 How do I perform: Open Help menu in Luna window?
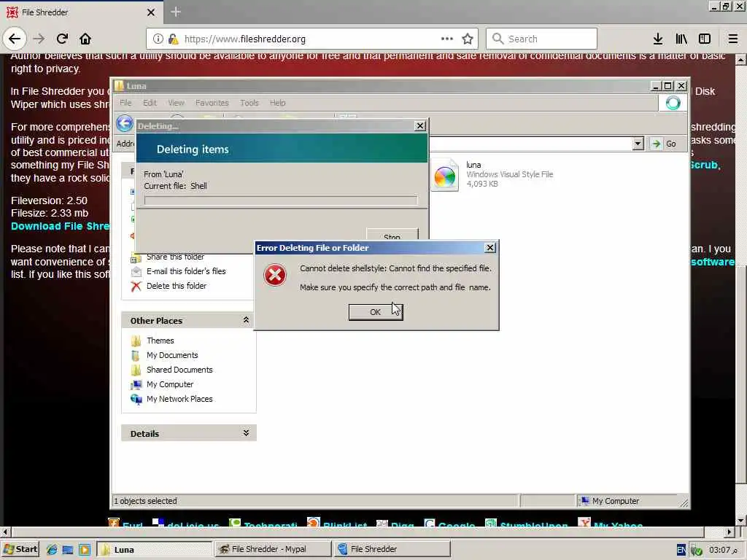click(277, 103)
